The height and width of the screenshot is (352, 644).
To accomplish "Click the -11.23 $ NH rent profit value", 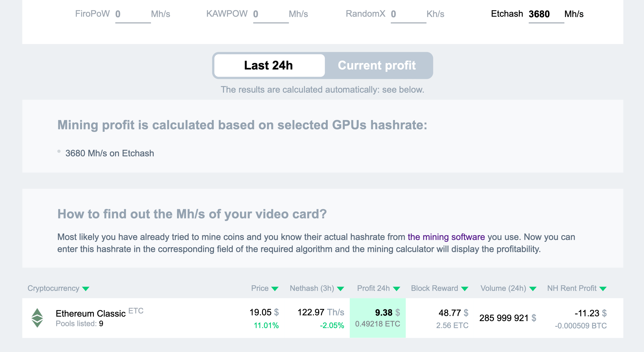I will point(590,313).
